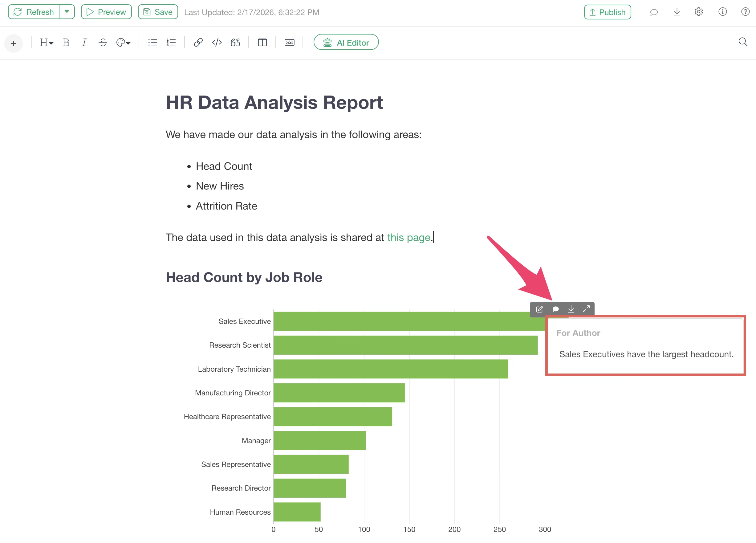Expand the Refresh options arrow
The width and height of the screenshot is (756, 543).
[67, 12]
